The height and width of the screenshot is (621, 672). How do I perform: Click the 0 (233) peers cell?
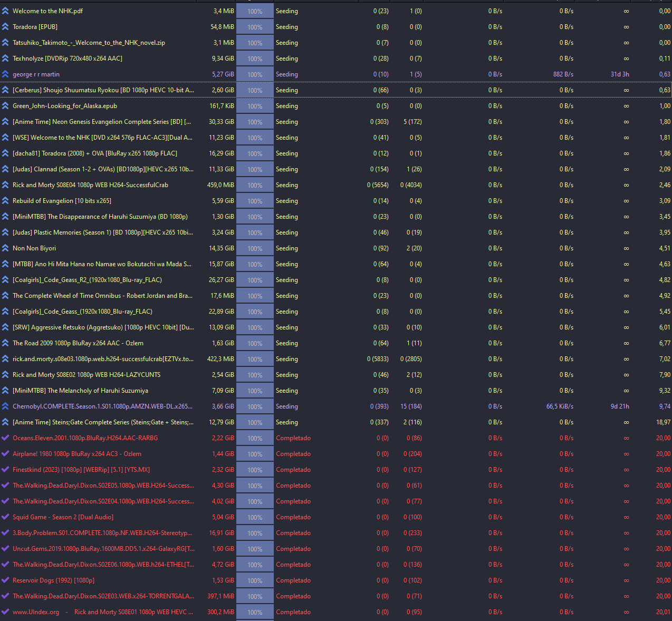click(412, 533)
